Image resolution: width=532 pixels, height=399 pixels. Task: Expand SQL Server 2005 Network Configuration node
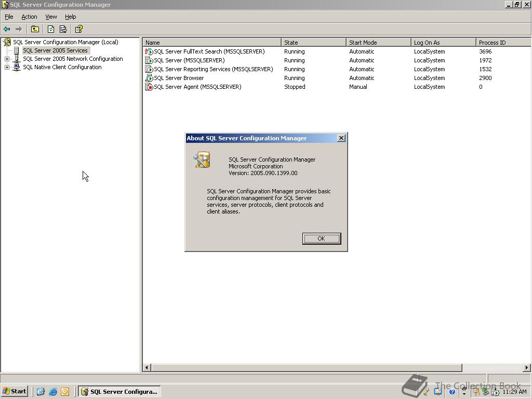[7, 59]
